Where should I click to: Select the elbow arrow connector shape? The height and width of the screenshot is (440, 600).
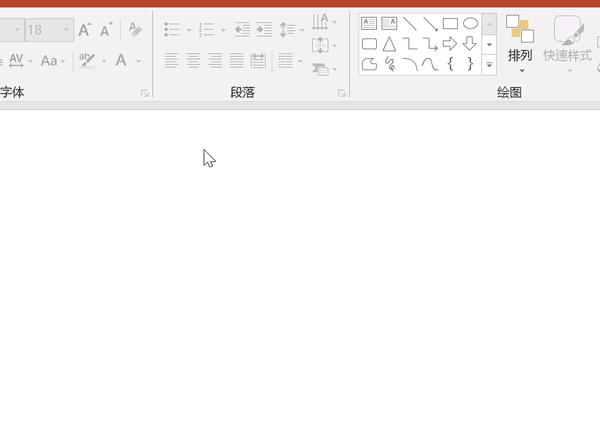click(x=430, y=44)
